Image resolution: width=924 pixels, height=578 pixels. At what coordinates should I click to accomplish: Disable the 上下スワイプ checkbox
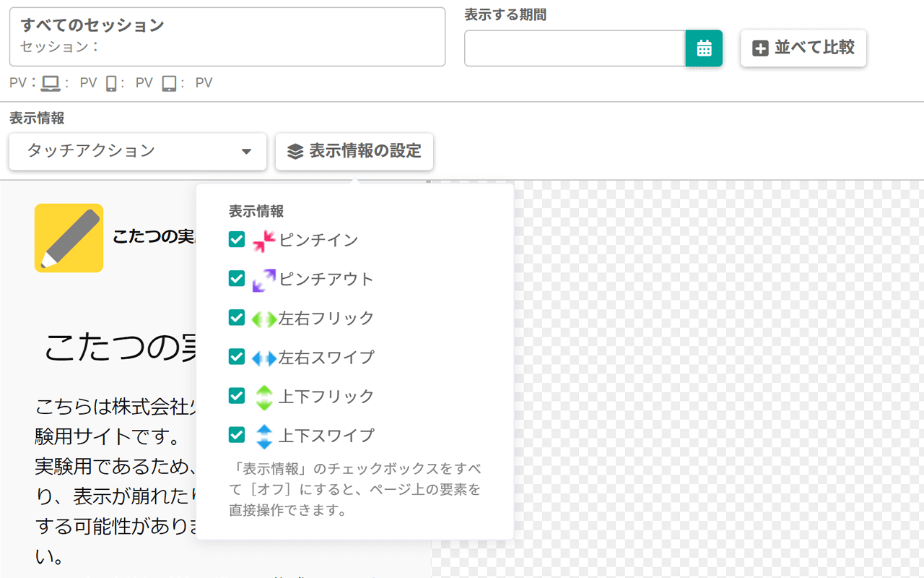237,434
